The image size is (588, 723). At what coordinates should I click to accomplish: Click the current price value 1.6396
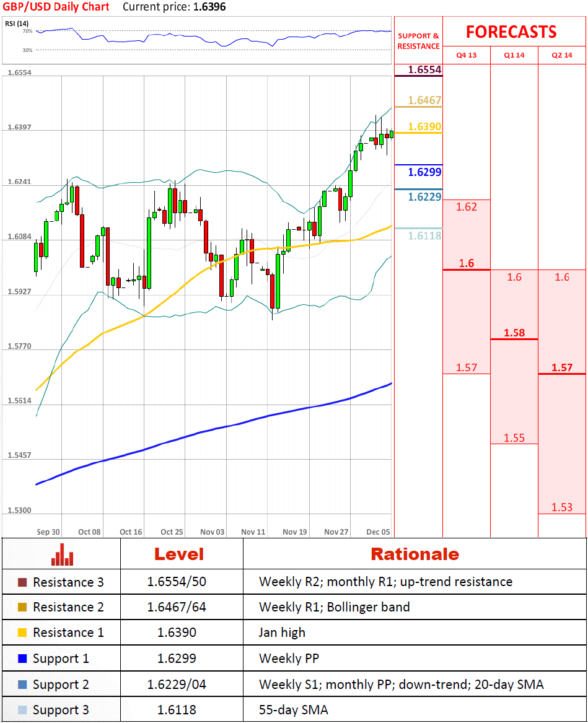pyautogui.click(x=209, y=7)
